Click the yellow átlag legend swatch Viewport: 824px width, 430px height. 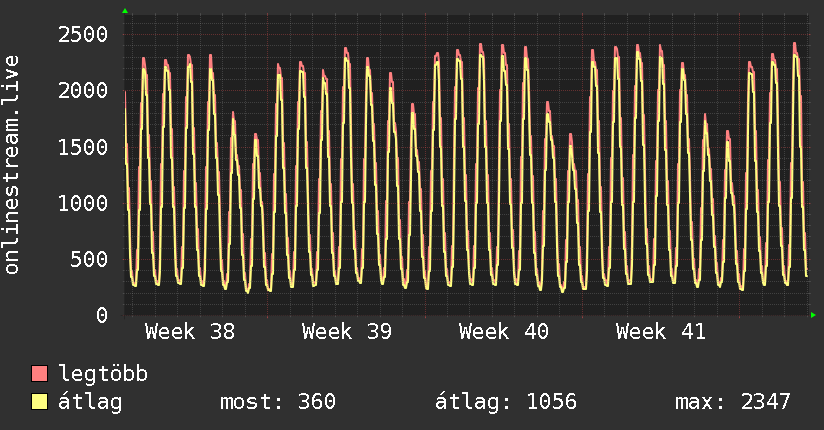click(x=39, y=402)
